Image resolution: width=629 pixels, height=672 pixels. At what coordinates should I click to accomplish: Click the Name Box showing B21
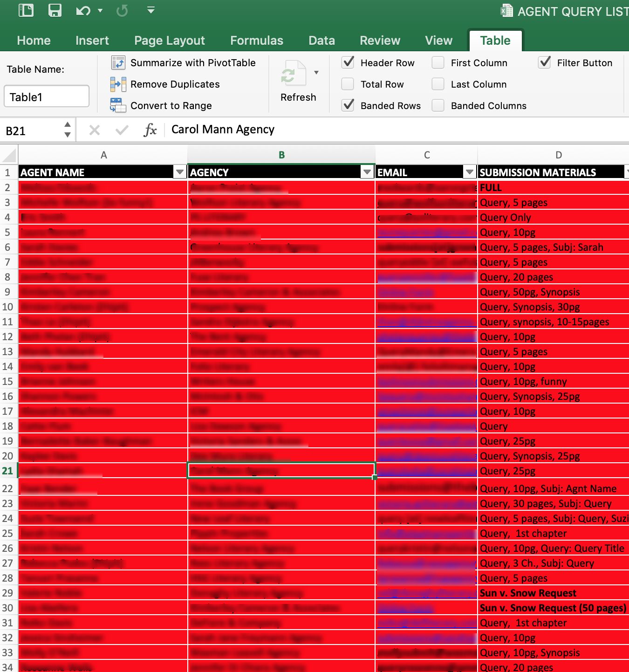click(32, 131)
